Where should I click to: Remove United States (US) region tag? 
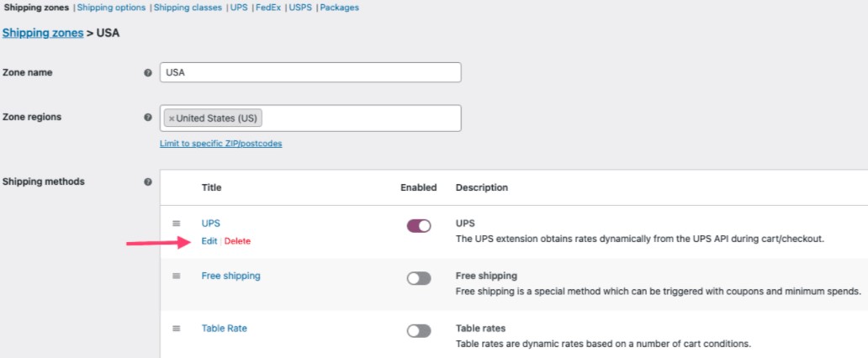172,118
